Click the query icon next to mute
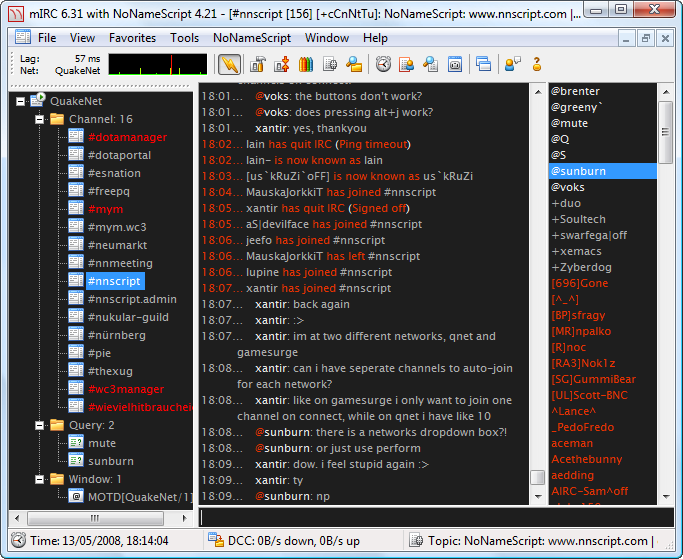The image size is (683, 559). pyautogui.click(x=76, y=443)
